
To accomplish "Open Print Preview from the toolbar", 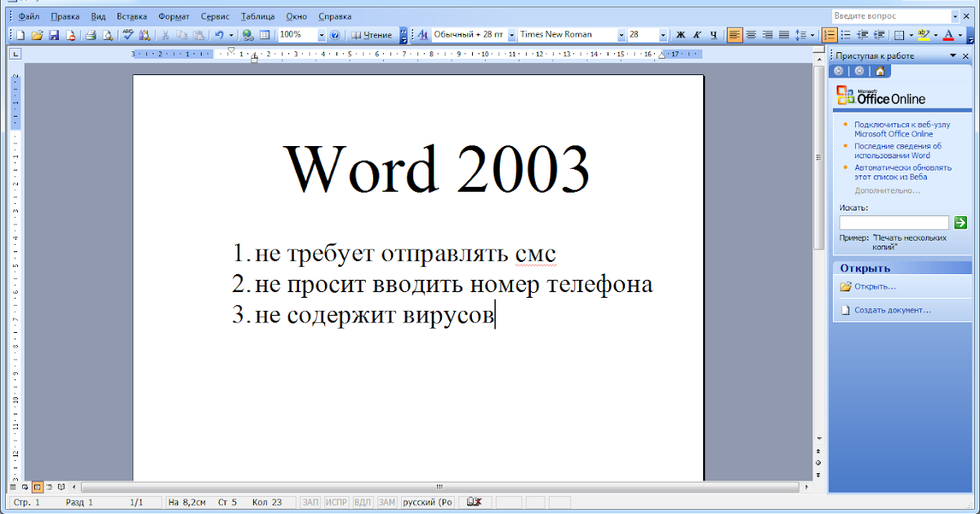I will point(106,35).
